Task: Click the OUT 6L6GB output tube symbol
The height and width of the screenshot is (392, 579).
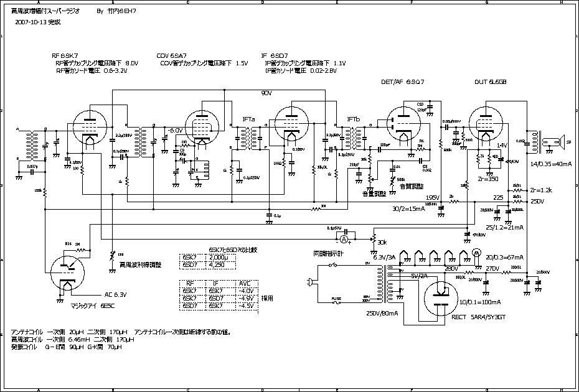Action: [x=486, y=124]
